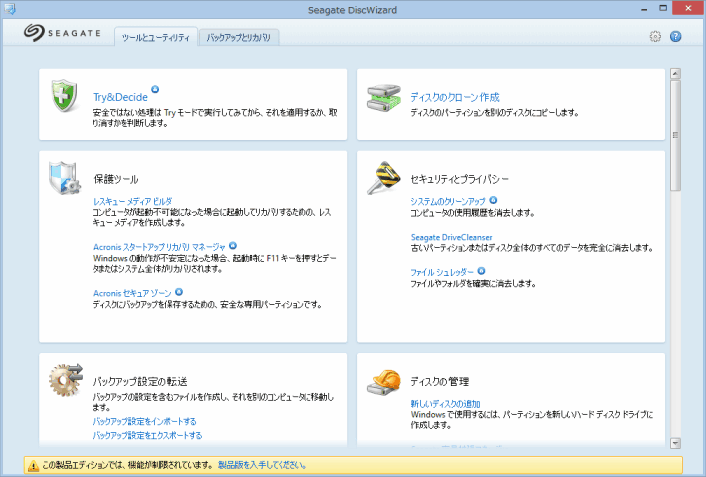The image size is (706, 477).
Task: Click the notice この製品エディションでは、機能が制限されています。
Action: [x=128, y=465]
